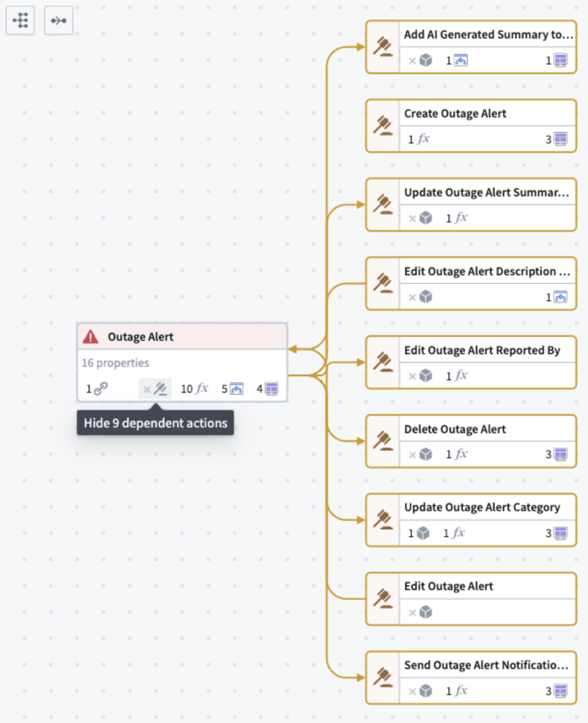Toggle object cube on Delete Outage Alert

421,454
